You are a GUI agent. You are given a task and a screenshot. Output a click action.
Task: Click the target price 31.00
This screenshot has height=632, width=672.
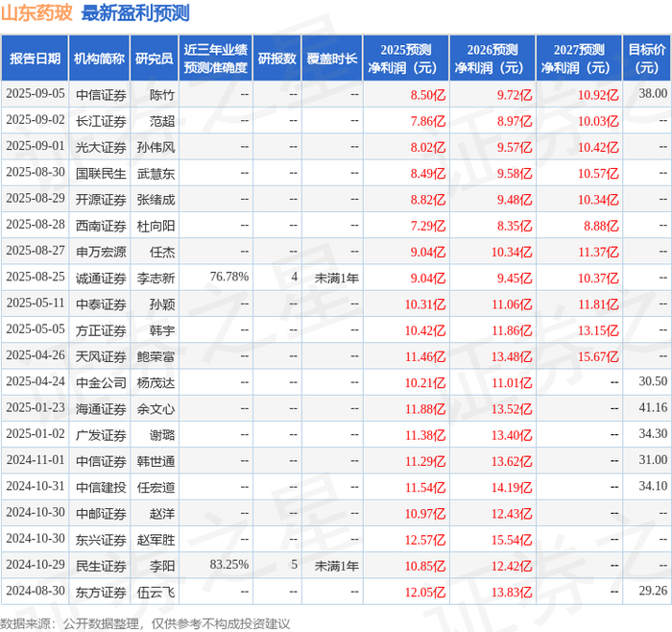click(x=653, y=460)
